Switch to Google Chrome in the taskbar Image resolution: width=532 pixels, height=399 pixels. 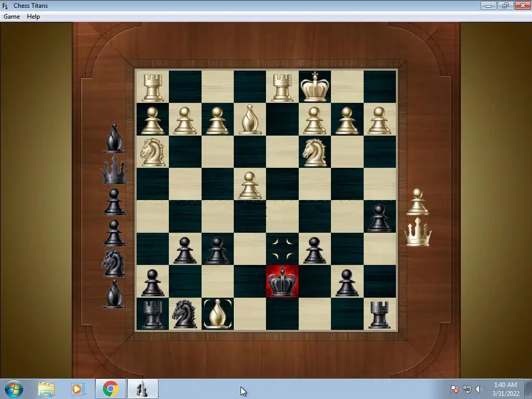click(110, 389)
